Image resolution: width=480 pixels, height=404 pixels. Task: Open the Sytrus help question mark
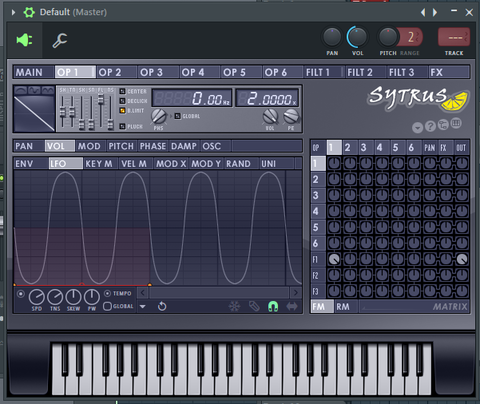430,126
